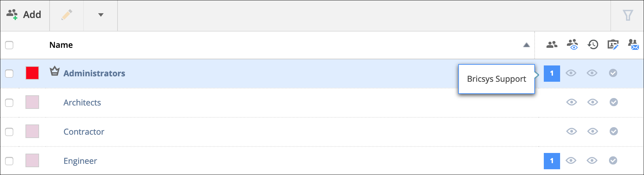This screenshot has height=175, width=644.
Task: Tick the Architects row checkbox
Action: coord(9,102)
